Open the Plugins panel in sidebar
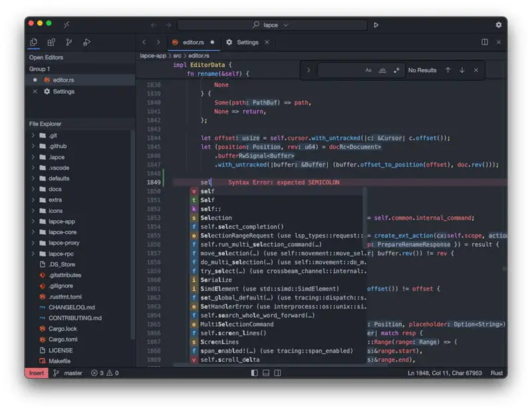Screen dimensions: 532x411 51,43
